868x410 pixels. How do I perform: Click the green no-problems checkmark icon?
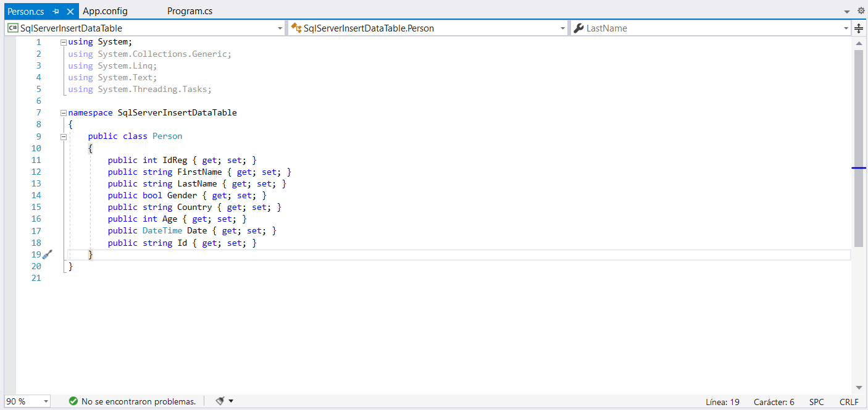(x=73, y=401)
